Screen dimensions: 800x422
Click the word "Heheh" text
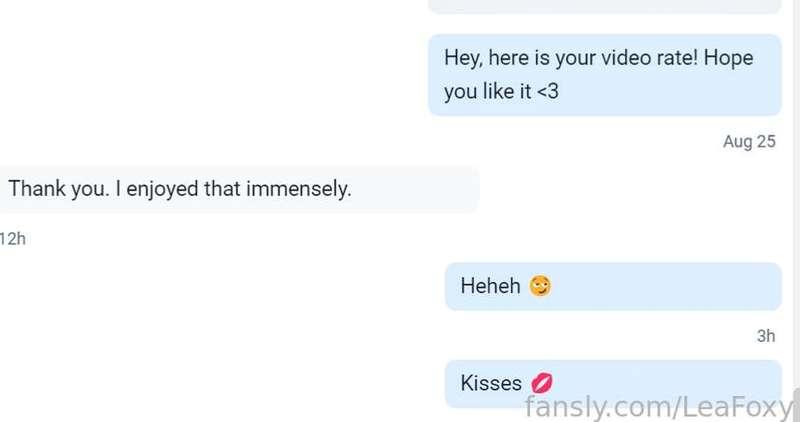click(490, 286)
